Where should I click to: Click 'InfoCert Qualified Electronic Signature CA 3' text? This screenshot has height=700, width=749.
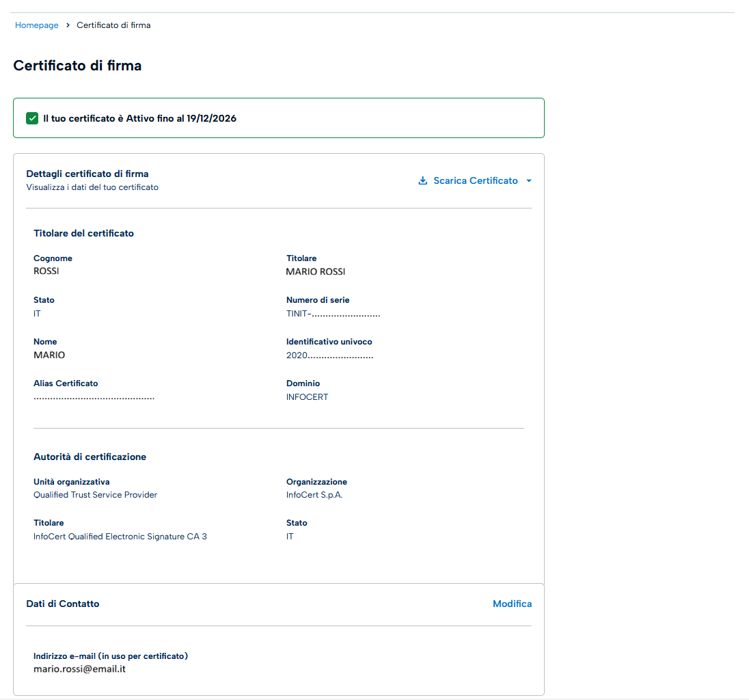coord(120,537)
